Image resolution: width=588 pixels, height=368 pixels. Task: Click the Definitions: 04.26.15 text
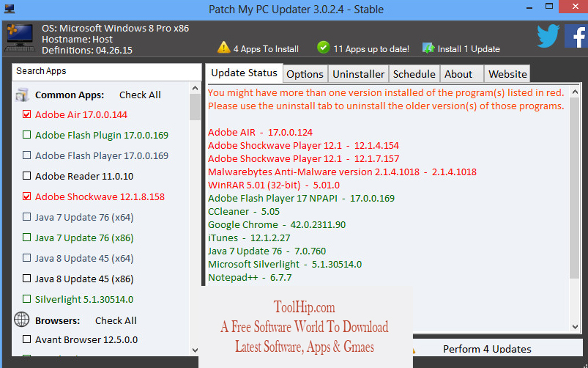tap(87, 51)
